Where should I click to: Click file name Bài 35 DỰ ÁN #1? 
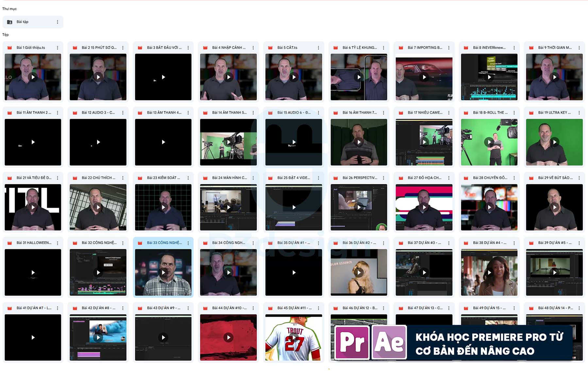pyautogui.click(x=294, y=243)
